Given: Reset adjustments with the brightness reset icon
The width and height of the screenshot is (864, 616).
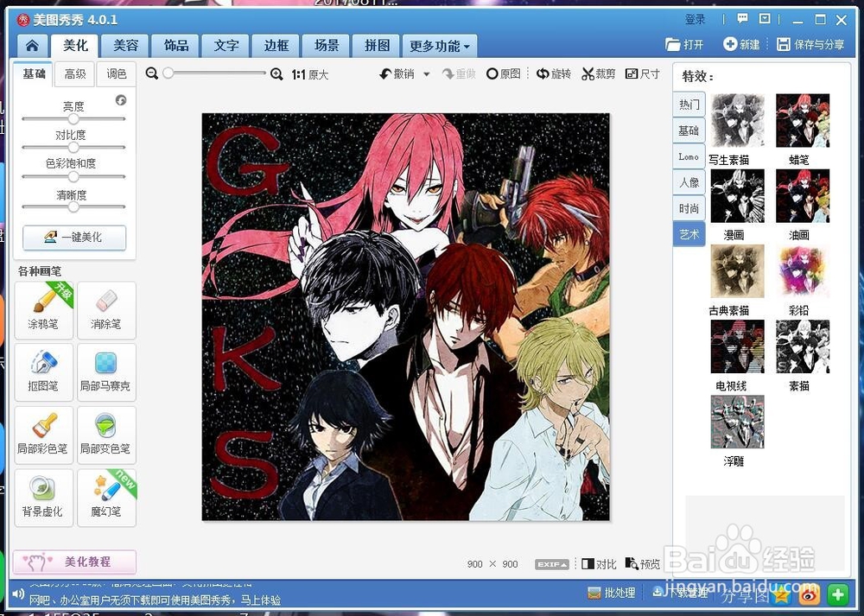Looking at the screenshot, I should coord(121,99).
